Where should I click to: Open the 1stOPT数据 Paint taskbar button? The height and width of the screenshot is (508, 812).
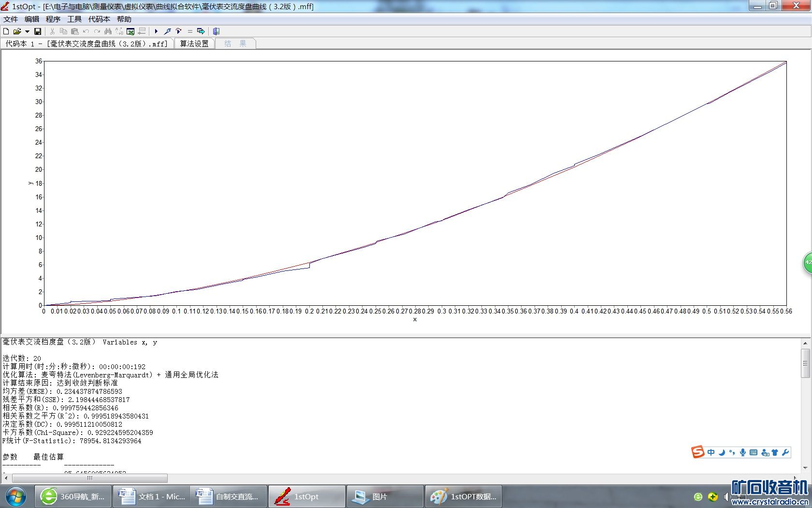coord(464,496)
